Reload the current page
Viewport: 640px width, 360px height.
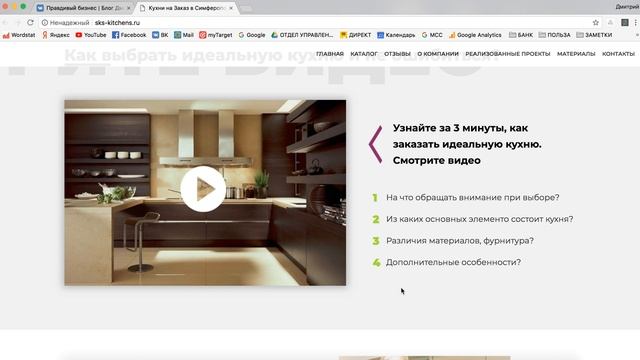pos(31,22)
